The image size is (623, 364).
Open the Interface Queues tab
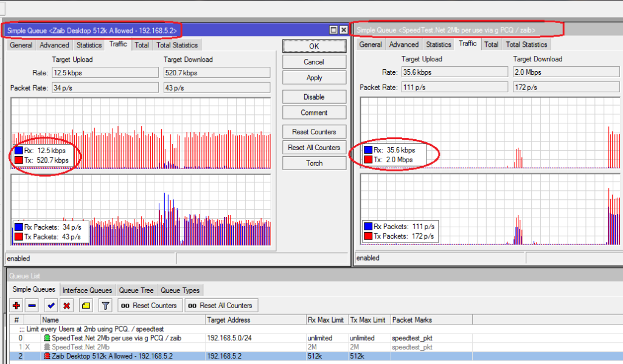(87, 290)
